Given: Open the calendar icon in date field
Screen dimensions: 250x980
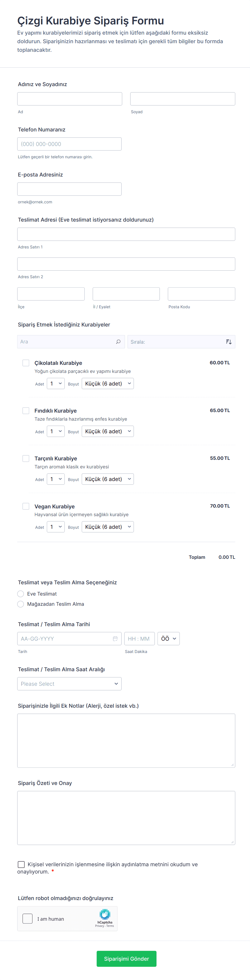Looking at the screenshot, I should tap(115, 639).
